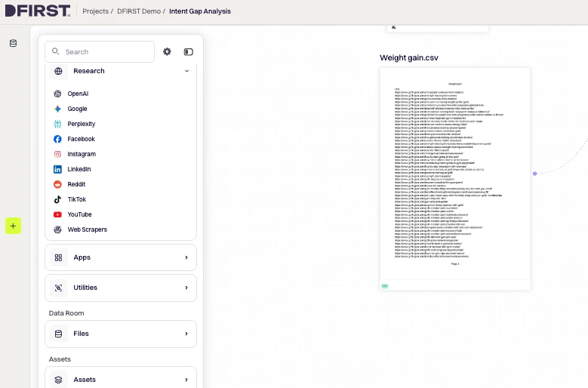Click the Google sparkle icon

pyautogui.click(x=57, y=109)
